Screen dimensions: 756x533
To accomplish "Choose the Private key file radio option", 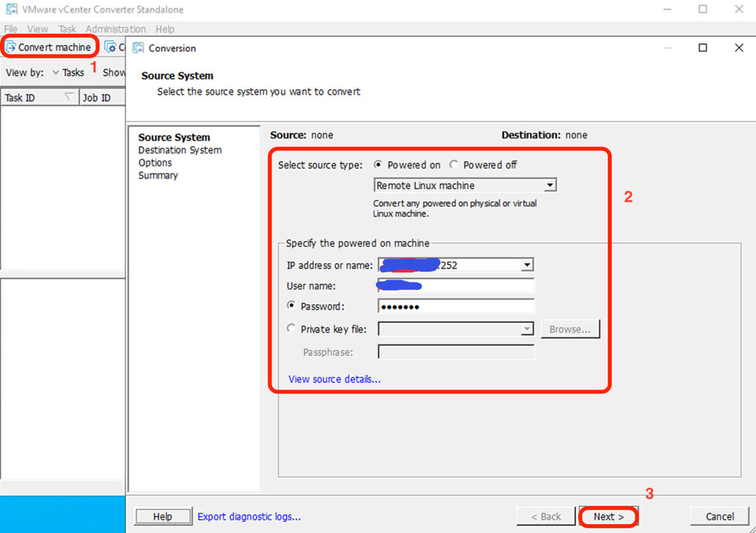I will 291,328.
